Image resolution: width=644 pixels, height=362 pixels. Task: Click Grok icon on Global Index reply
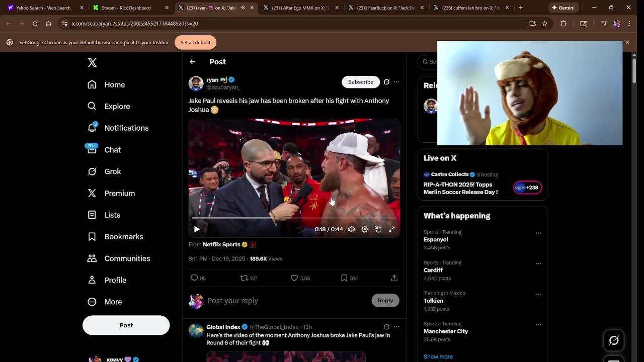click(386, 327)
